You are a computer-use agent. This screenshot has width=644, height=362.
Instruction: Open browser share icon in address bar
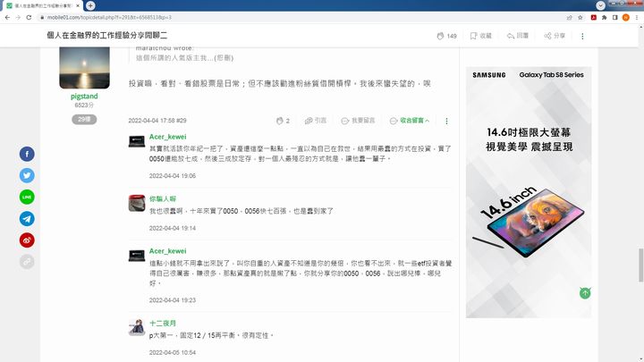(x=569, y=17)
